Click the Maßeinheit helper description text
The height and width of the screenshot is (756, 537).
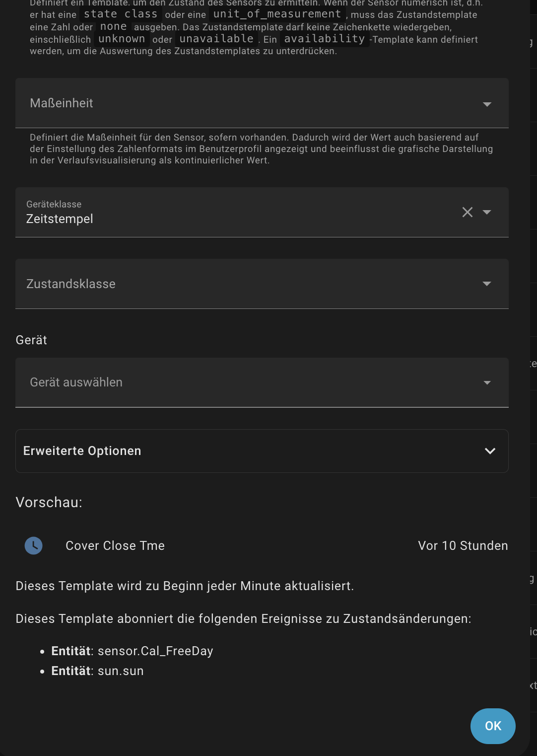coord(261,149)
